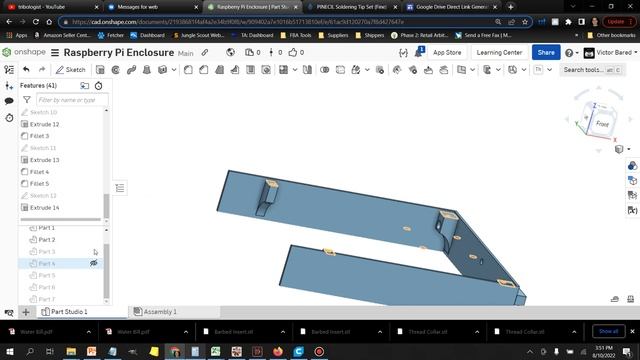Toggle the feature list panel handle
This screenshot has height=360, width=640.
(120, 188)
